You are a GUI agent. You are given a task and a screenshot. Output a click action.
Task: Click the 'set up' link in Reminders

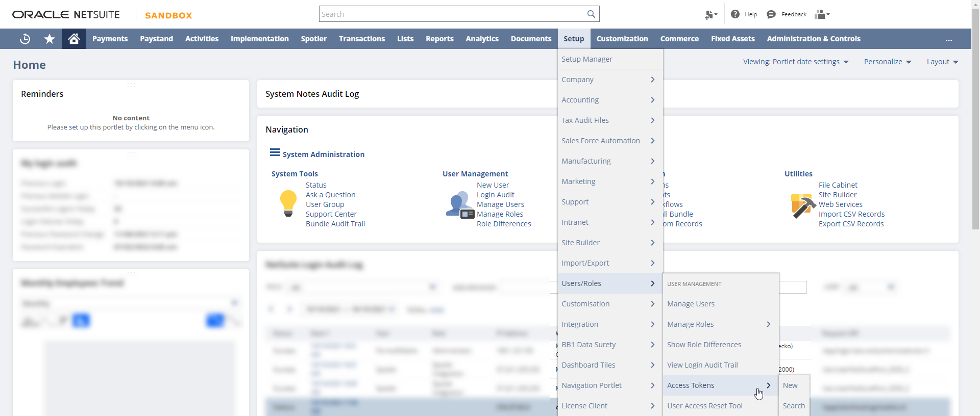[79, 127]
